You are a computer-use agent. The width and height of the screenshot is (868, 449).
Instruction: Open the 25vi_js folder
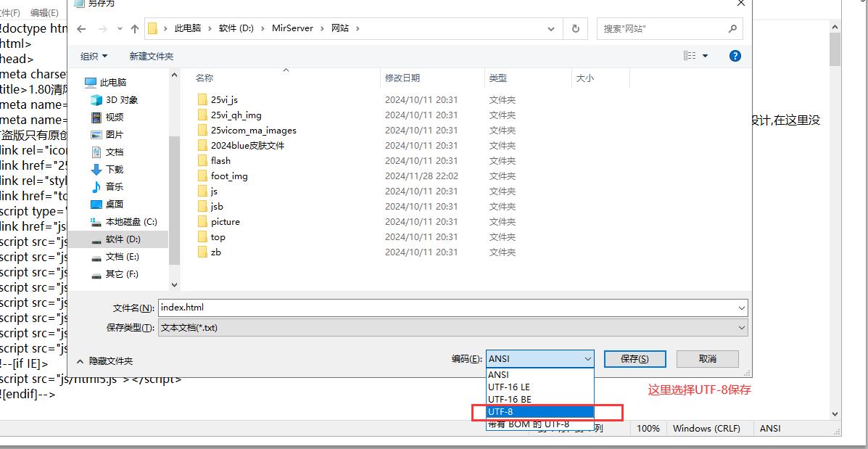tap(224, 99)
